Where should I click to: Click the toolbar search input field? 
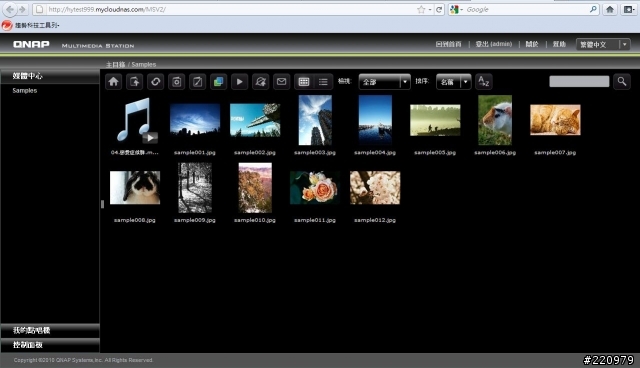[579, 82]
